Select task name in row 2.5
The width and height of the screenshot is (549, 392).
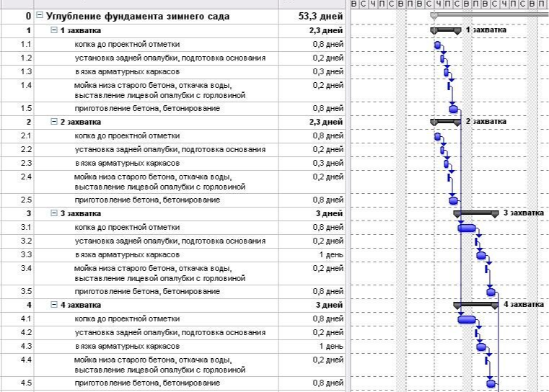tap(147, 200)
